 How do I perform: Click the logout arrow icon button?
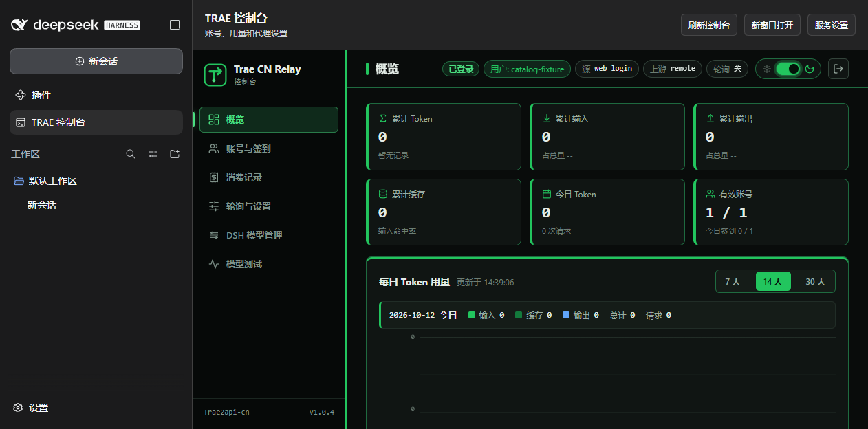838,69
